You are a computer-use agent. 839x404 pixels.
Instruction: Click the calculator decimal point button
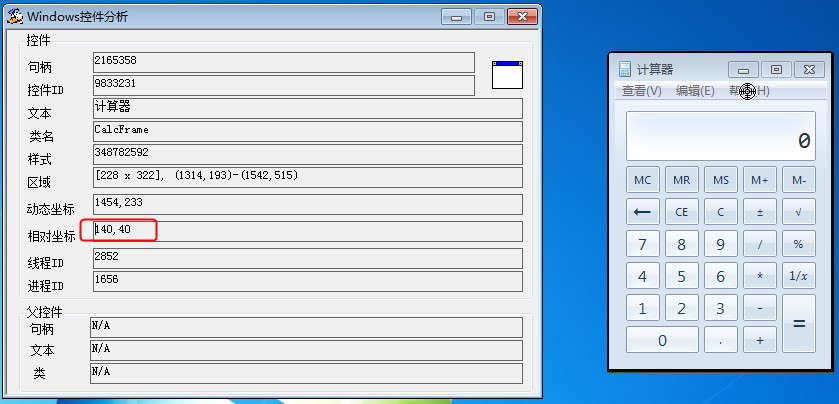click(x=721, y=340)
